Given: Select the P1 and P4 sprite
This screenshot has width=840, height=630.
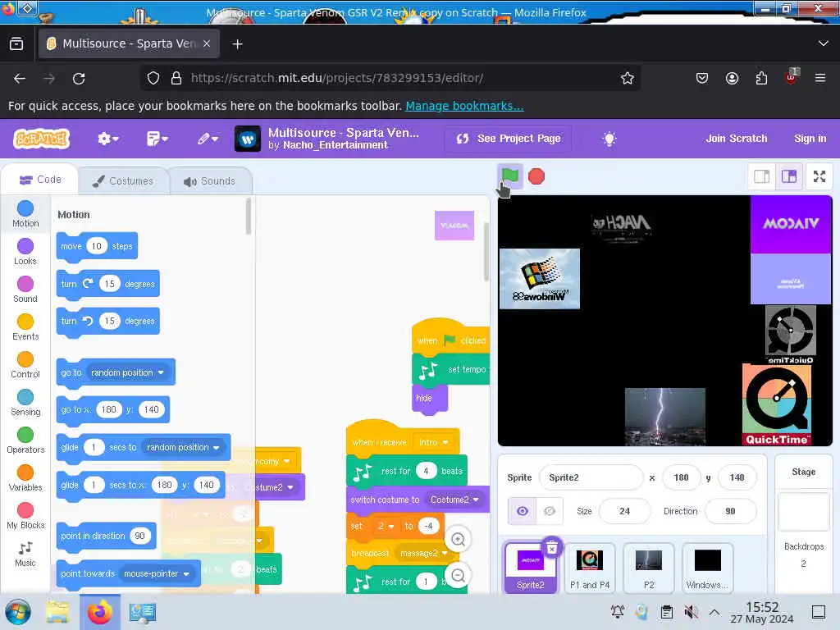Looking at the screenshot, I should (590, 568).
